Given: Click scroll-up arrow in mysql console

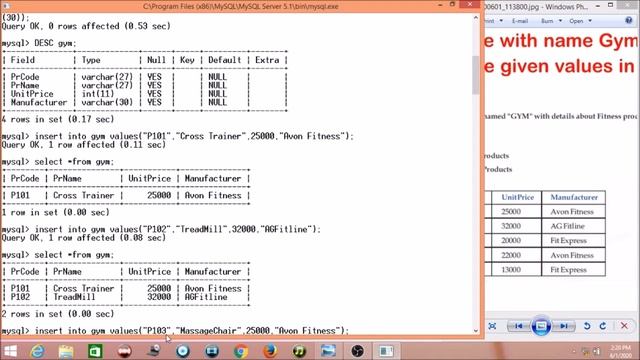Looking at the screenshot, I should tap(476, 18).
